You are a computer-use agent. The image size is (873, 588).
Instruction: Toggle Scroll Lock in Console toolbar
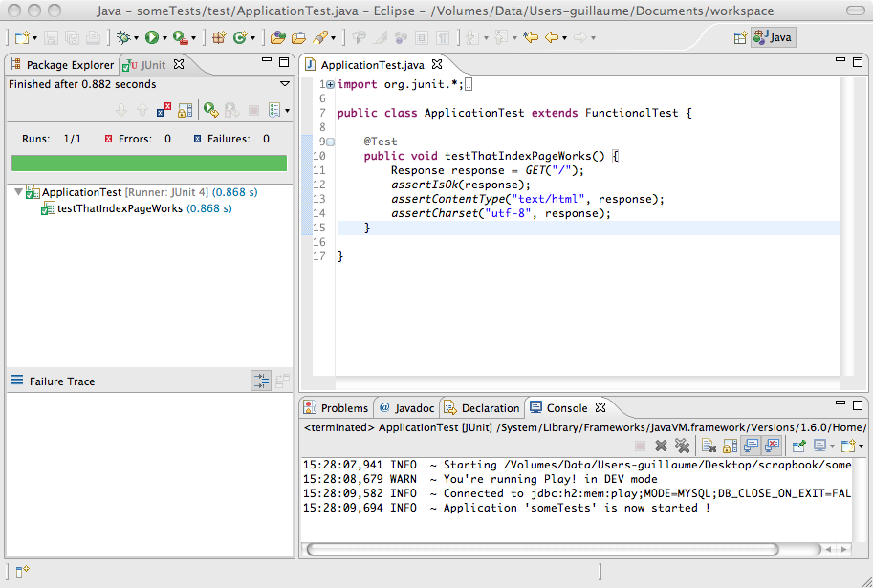pyautogui.click(x=729, y=446)
